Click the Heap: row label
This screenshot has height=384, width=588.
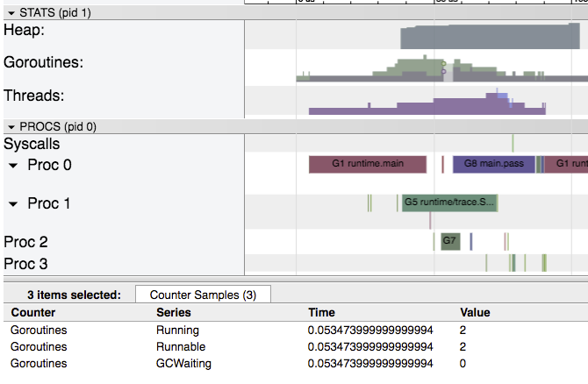tap(25, 30)
